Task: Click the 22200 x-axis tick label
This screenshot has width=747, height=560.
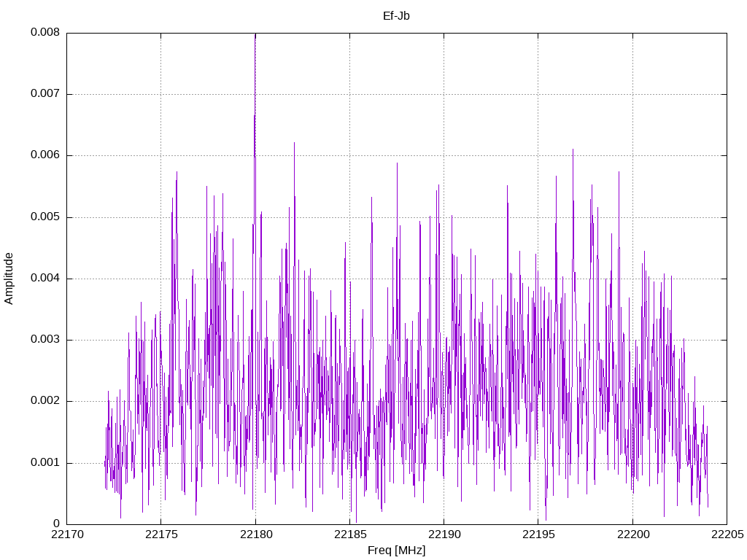Action: 632,534
